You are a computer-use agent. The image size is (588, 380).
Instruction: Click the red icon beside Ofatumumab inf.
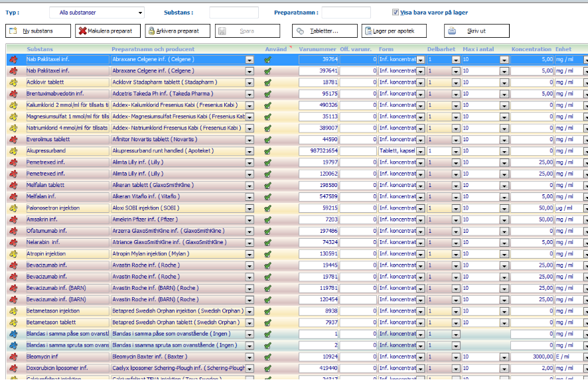click(13, 231)
